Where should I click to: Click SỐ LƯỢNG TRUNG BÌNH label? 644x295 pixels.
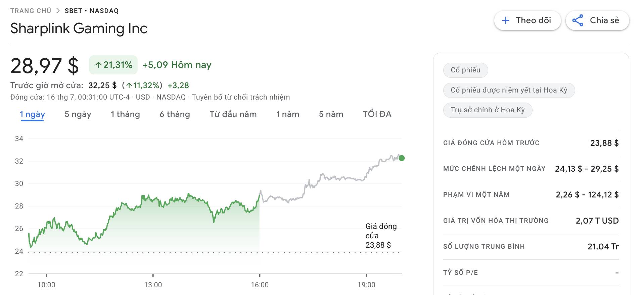pos(484,246)
